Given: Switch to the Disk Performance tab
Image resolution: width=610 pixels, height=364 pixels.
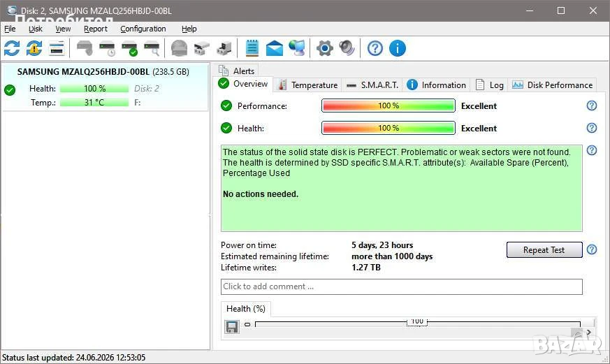Looking at the screenshot, I should pos(553,85).
